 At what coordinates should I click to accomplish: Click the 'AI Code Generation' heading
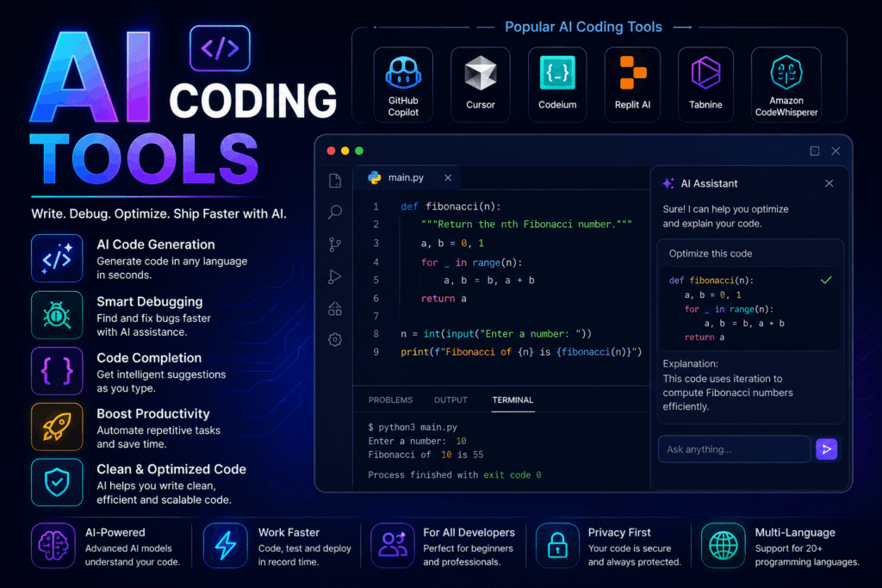coord(156,244)
